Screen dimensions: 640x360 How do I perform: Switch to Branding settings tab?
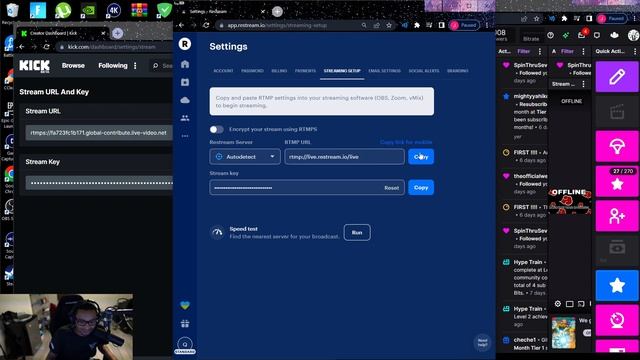[458, 71]
